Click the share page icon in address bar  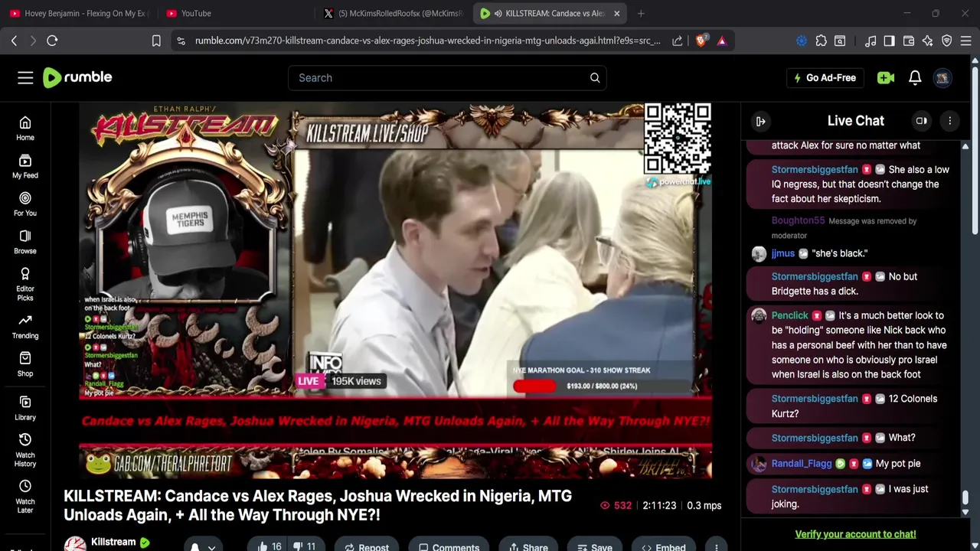click(678, 41)
